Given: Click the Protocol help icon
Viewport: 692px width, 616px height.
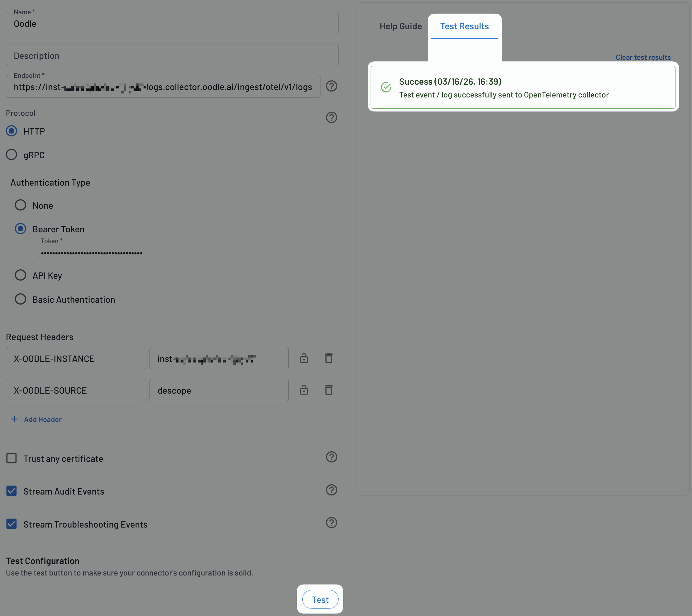Looking at the screenshot, I should [x=331, y=117].
